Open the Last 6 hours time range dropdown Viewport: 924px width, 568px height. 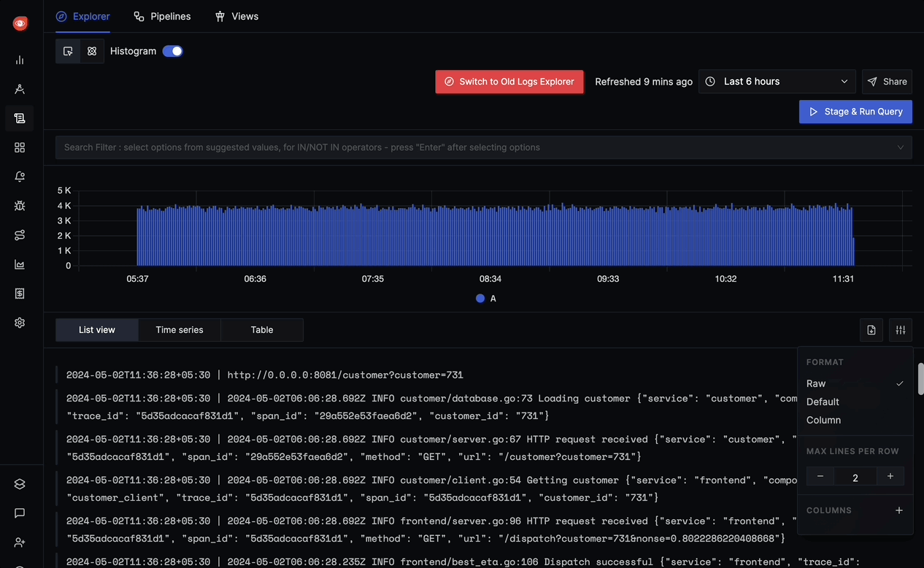pyautogui.click(x=777, y=81)
